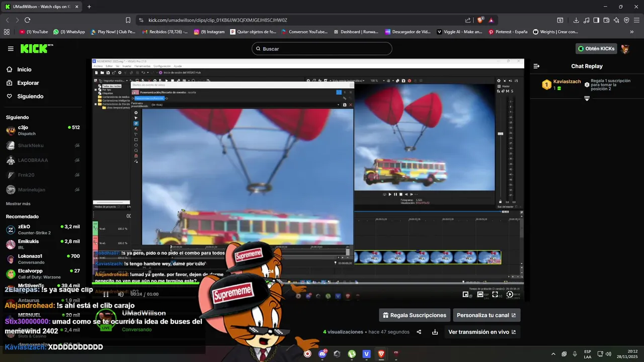Screen dimensions: 644x362
Task: Pause the clip playback
Action: click(106, 294)
